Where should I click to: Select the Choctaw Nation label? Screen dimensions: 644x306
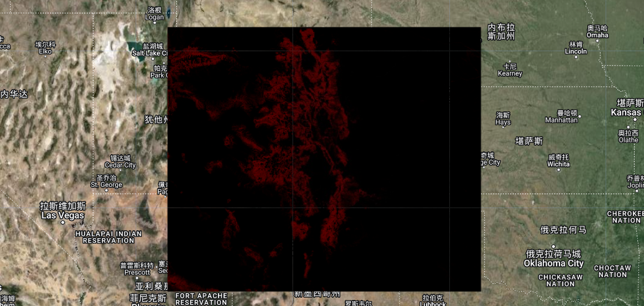[x=612, y=271]
